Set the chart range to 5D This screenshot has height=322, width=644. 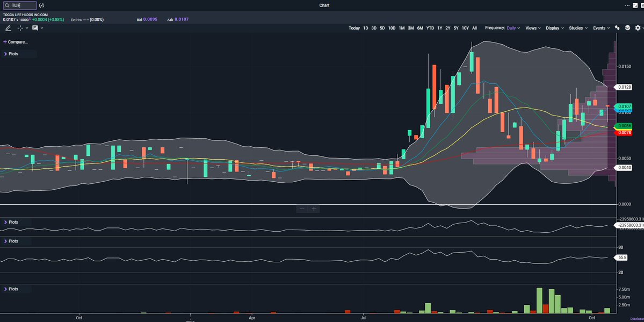pyautogui.click(x=382, y=28)
